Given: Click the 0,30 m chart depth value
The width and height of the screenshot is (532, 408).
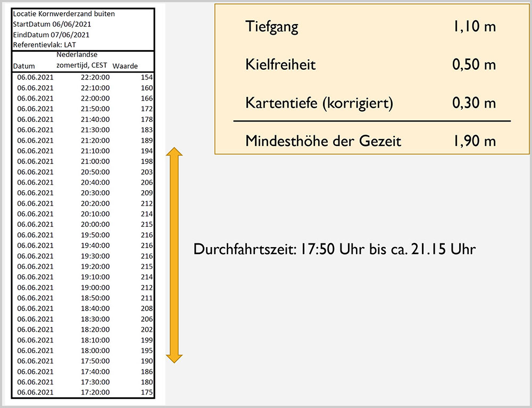Looking at the screenshot, I should tap(474, 103).
